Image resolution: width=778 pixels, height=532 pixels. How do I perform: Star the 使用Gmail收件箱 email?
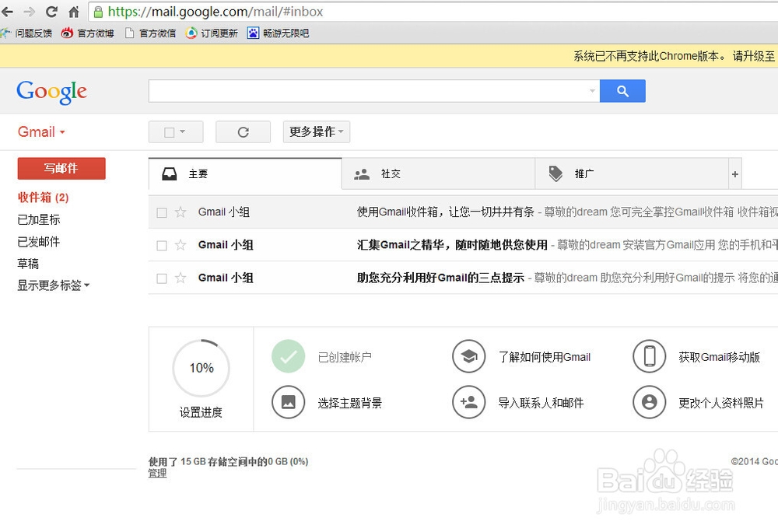180,212
